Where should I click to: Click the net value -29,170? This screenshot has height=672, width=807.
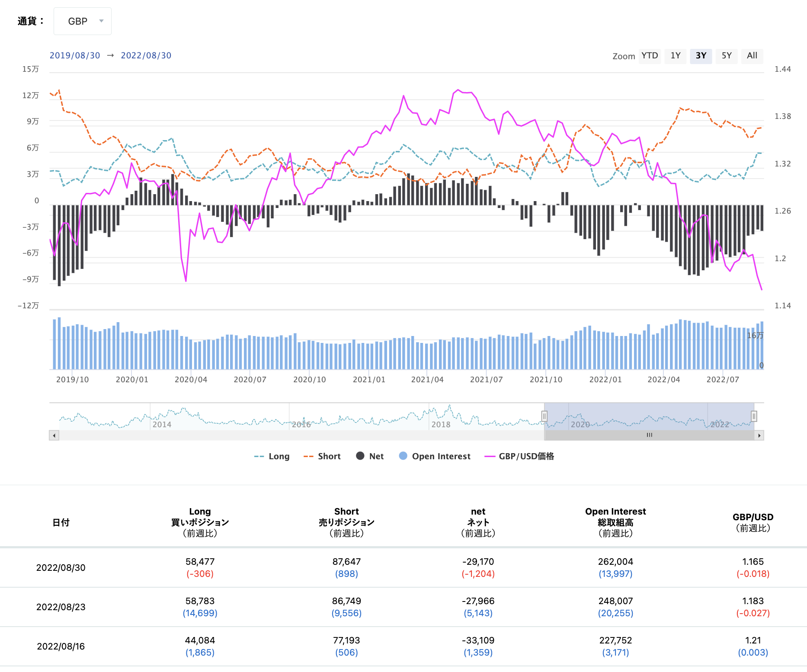pyautogui.click(x=478, y=562)
